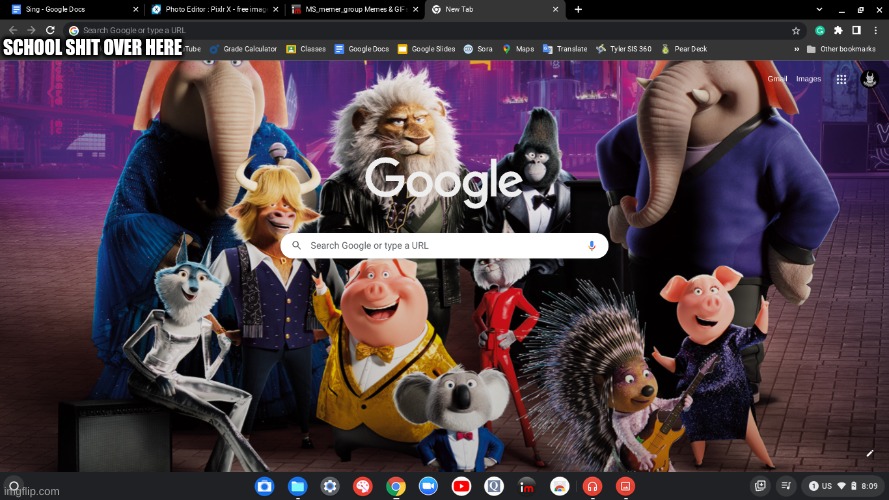Open the Translate bookmark
Image resolution: width=889 pixels, height=500 pixels.
click(x=565, y=49)
